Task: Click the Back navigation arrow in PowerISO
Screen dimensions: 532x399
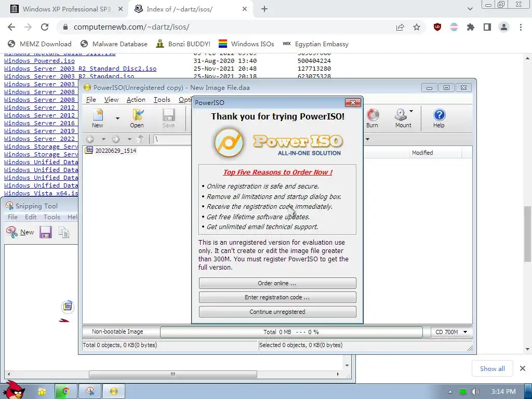Action: [x=90, y=139]
